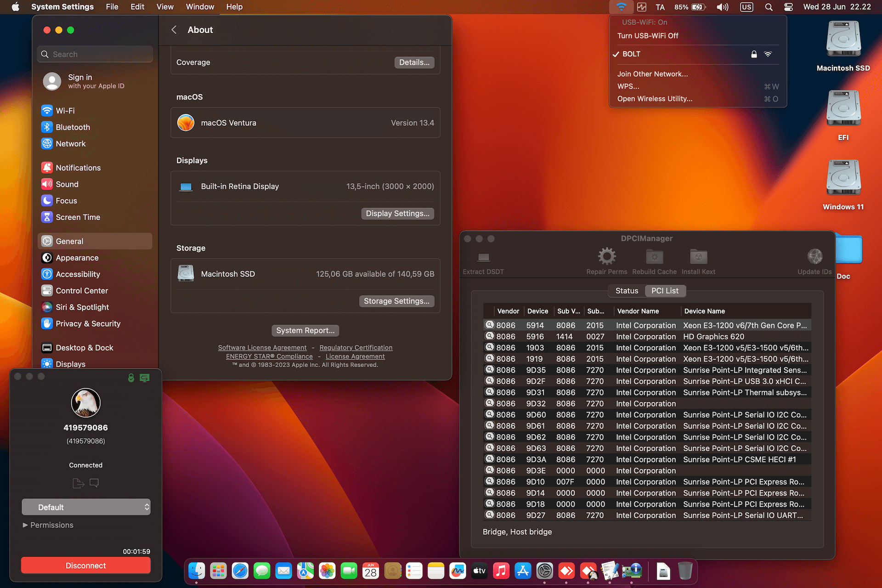Image resolution: width=882 pixels, height=588 pixels.
Task: Open the View menu
Action: point(165,7)
